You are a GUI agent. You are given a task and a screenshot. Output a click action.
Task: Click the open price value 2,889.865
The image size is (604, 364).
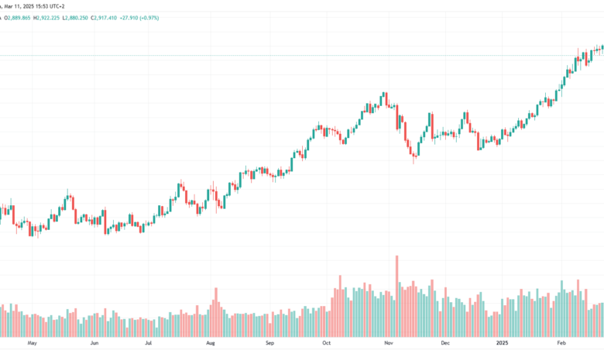[19, 18]
